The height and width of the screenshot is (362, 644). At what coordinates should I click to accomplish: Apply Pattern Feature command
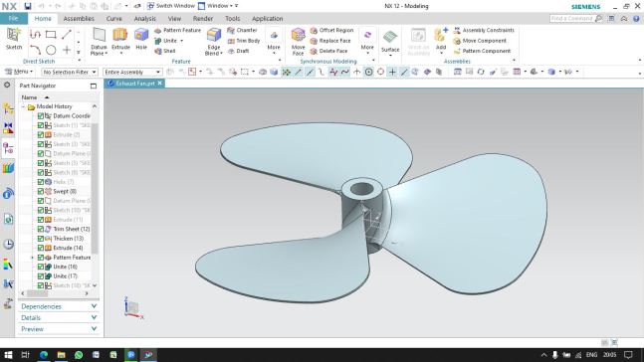(177, 31)
